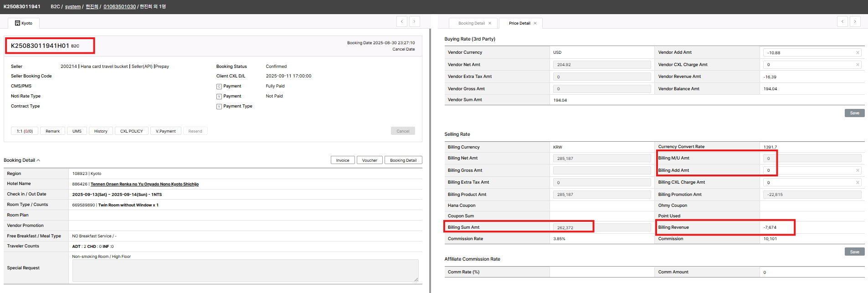The width and height of the screenshot is (868, 293).
Task: Open the system link in header breadcrumb
Action: click(x=72, y=7)
